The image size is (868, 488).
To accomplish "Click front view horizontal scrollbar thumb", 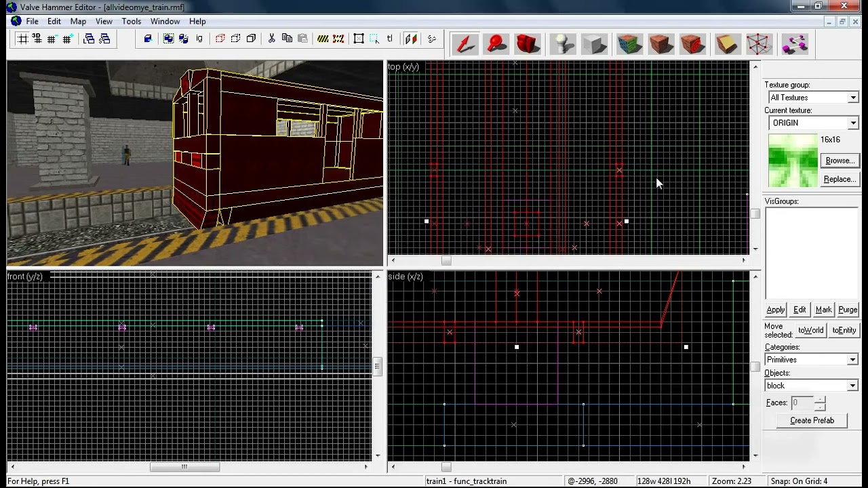I will [184, 466].
